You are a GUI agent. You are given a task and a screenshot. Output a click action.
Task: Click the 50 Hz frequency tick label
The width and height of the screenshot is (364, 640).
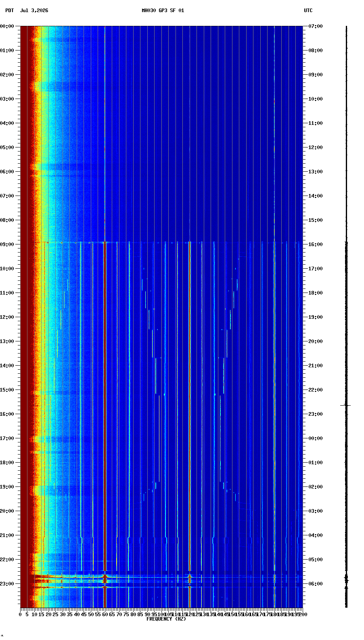coord(91,615)
